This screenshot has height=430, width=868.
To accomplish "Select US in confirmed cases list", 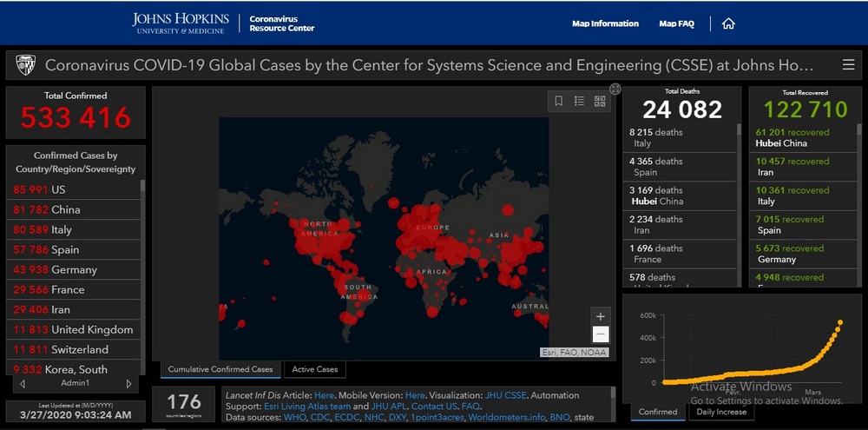I will (74, 189).
